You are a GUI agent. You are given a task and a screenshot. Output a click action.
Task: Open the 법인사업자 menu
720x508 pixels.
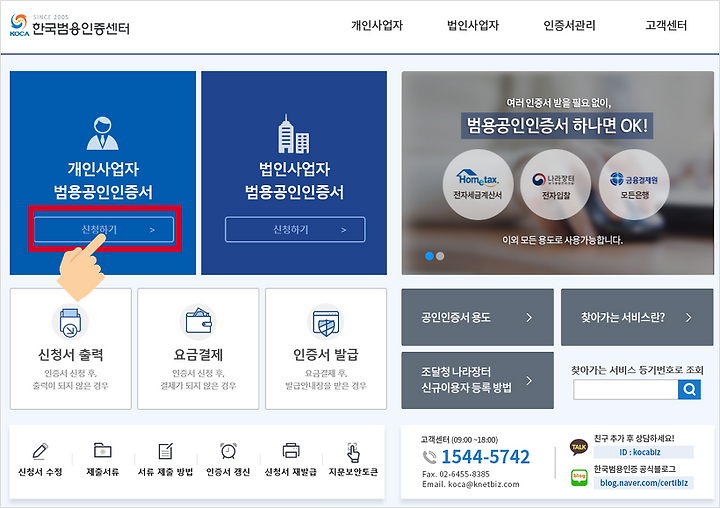[473, 25]
